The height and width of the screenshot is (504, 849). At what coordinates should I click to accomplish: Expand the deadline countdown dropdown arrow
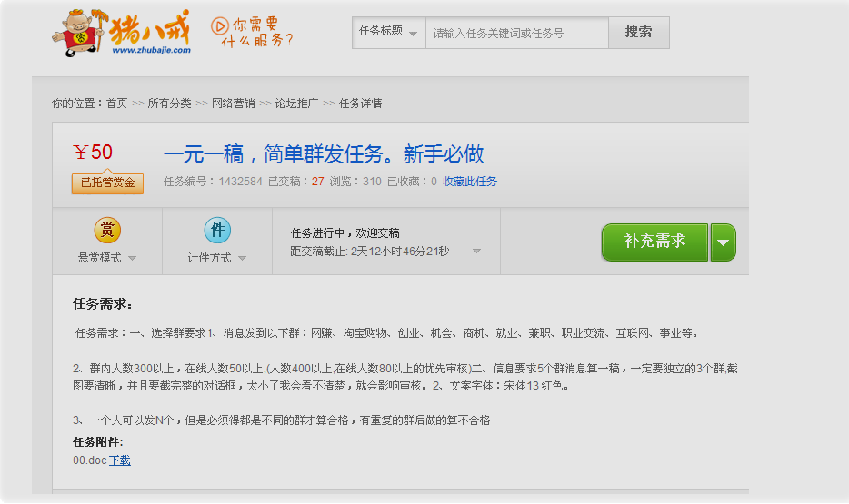click(476, 252)
